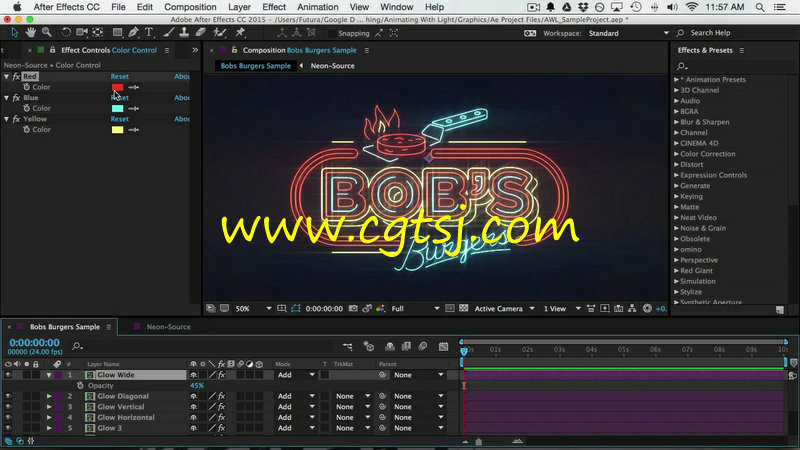Expand the Color Correction category
Image resolution: width=800 pixels, height=450 pixels.
click(677, 154)
